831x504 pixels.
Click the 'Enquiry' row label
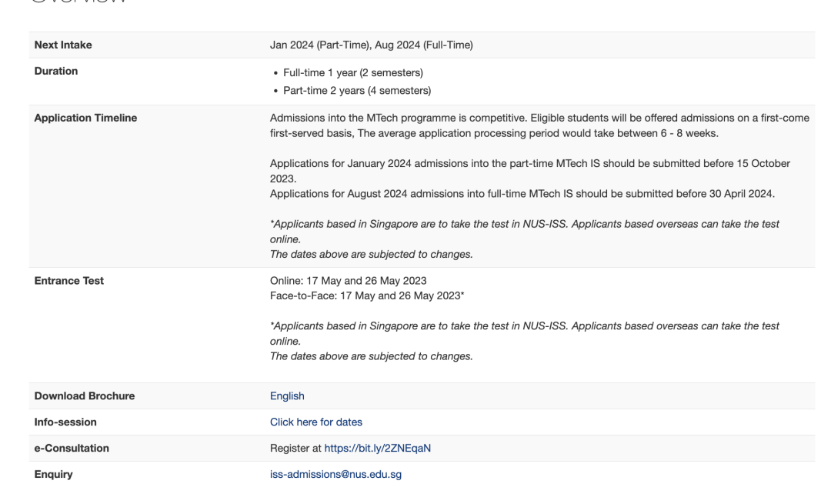pyautogui.click(x=54, y=475)
